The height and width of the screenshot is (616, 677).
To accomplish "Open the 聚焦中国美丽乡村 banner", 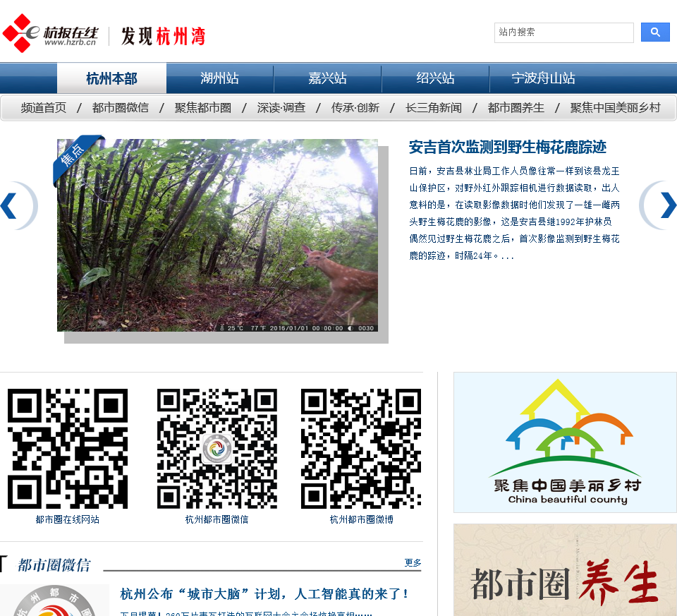I will pos(565,442).
